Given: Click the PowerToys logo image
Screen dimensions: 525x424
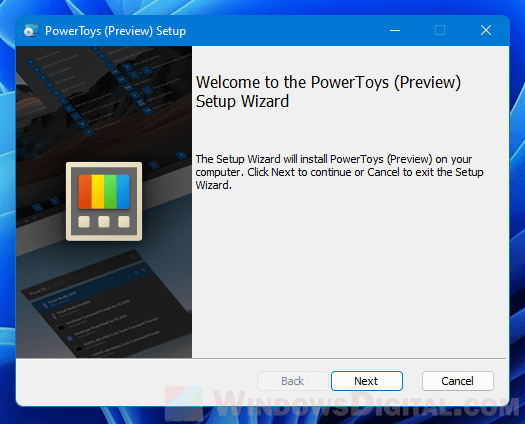Looking at the screenshot, I should (x=104, y=201).
